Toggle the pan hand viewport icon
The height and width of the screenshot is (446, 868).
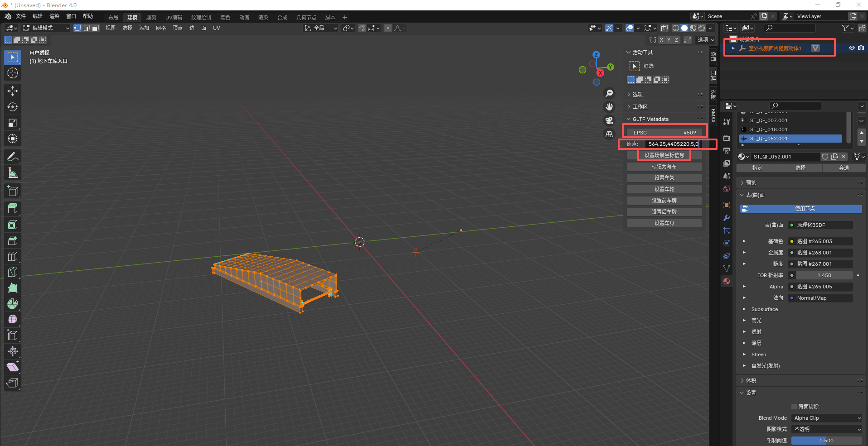pos(609,107)
